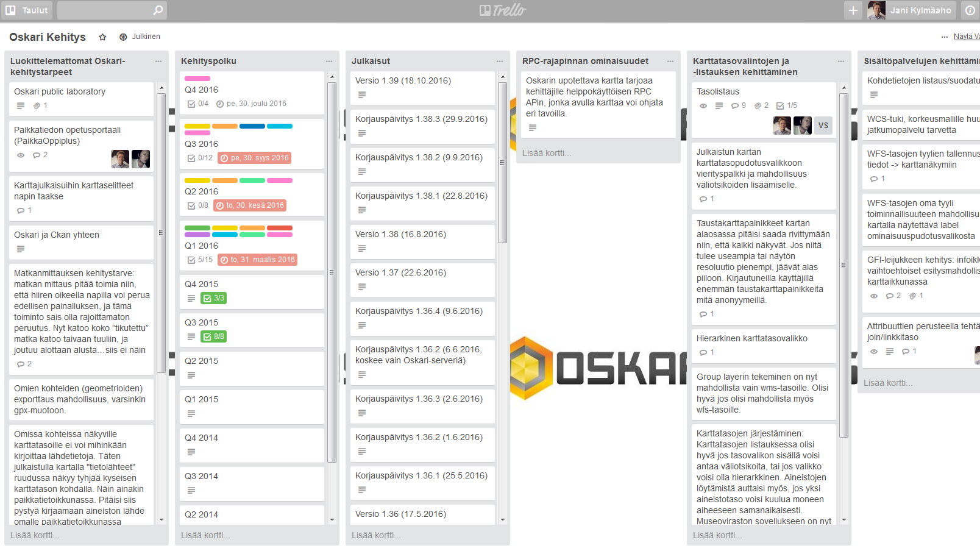Click watch eye icon on Paikkatiedon opetusportaali card
Viewport: 980px width, 551px height.
21,155
